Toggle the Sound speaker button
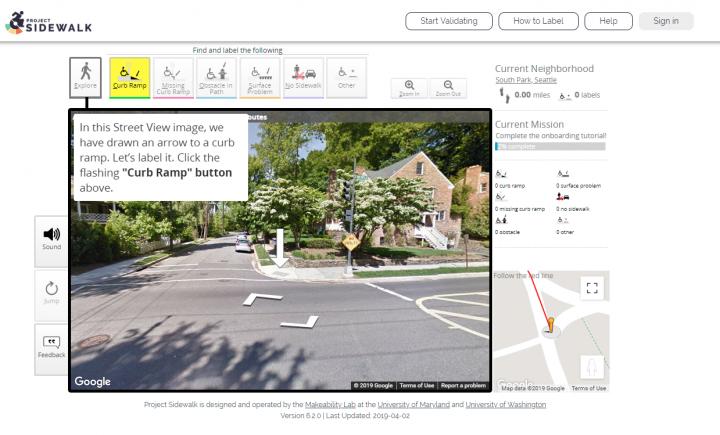Viewport: 720px width, 435px height. pyautogui.click(x=51, y=238)
